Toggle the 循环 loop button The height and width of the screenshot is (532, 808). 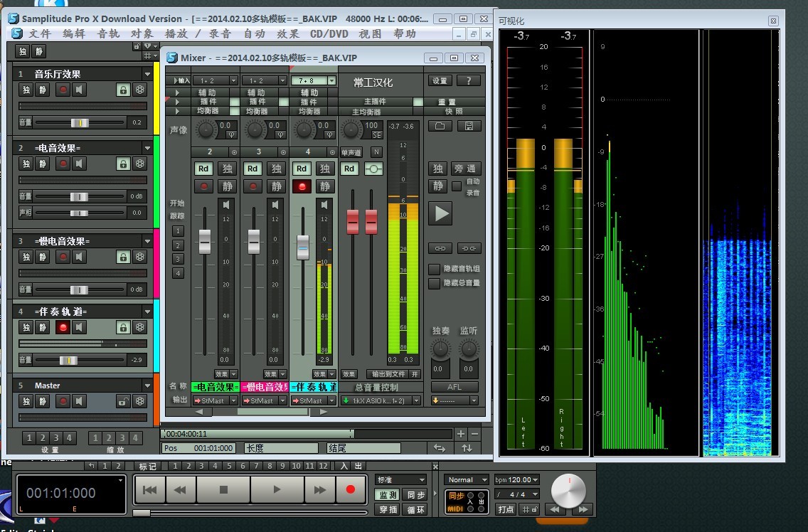[x=415, y=509]
